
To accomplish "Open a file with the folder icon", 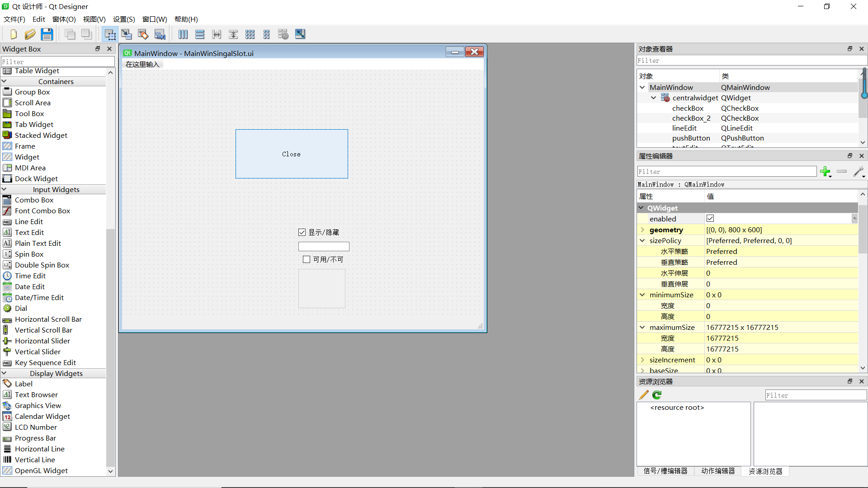I will click(x=30, y=34).
